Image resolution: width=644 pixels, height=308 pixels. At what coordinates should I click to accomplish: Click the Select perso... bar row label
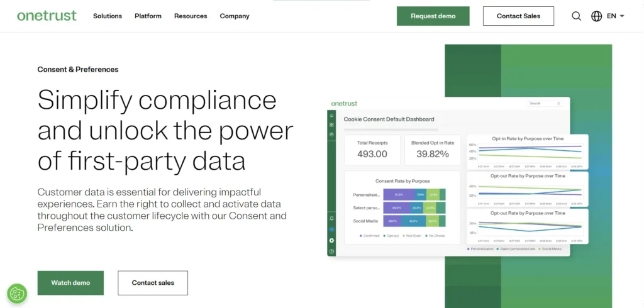(367, 208)
